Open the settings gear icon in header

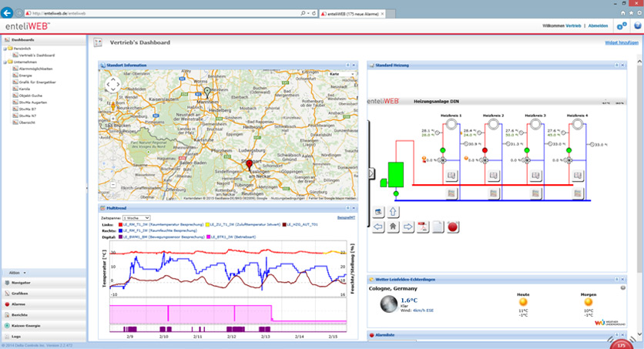[622, 26]
